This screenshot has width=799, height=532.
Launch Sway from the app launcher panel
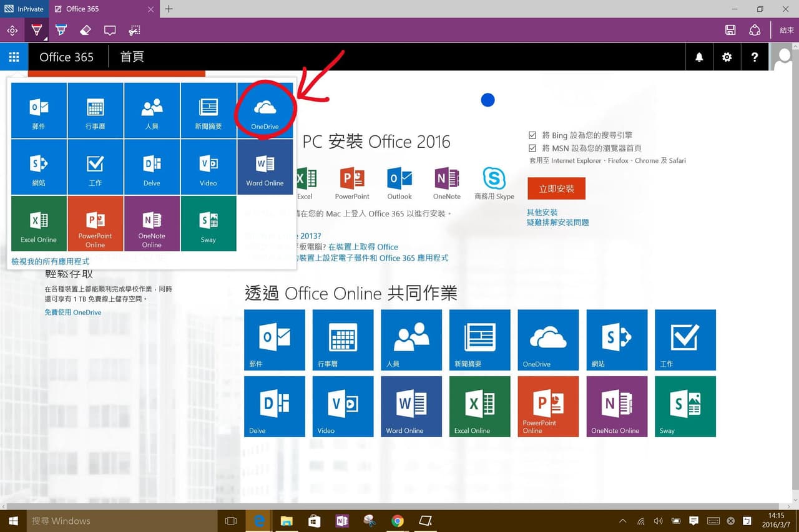tap(208, 223)
